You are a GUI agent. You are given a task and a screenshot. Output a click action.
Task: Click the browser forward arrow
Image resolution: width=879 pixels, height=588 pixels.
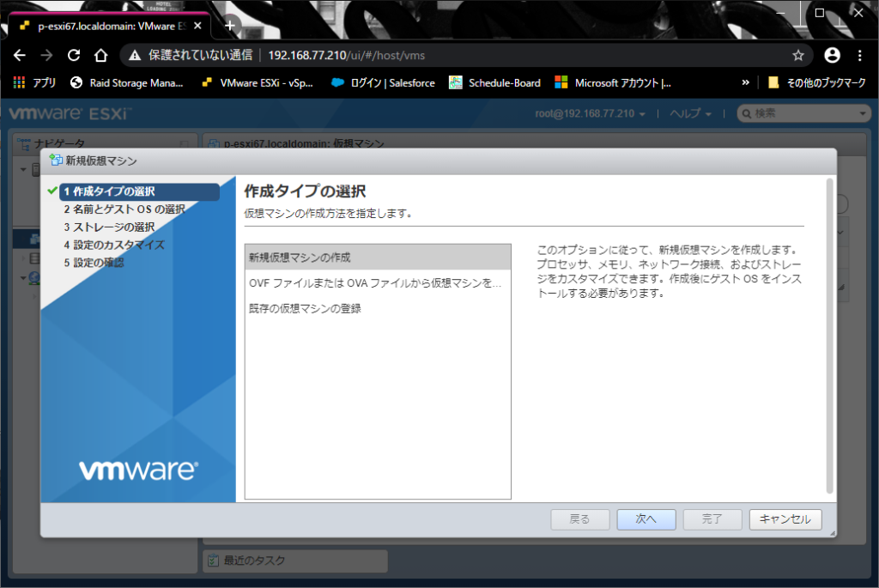[x=46, y=56]
